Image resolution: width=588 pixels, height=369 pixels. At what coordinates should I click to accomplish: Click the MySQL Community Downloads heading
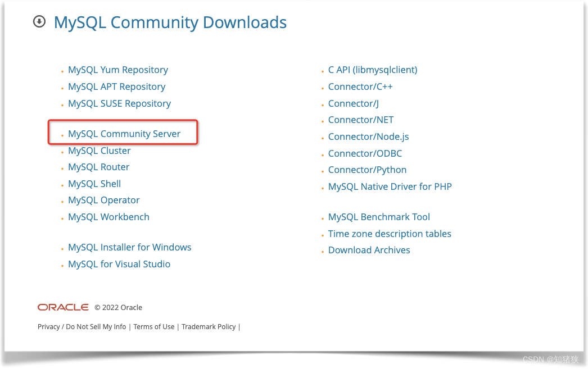[x=170, y=22]
